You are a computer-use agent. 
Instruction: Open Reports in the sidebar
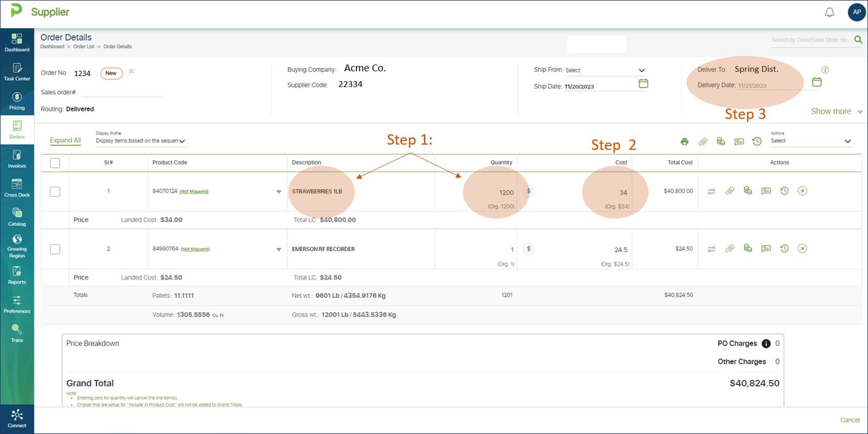[17, 275]
